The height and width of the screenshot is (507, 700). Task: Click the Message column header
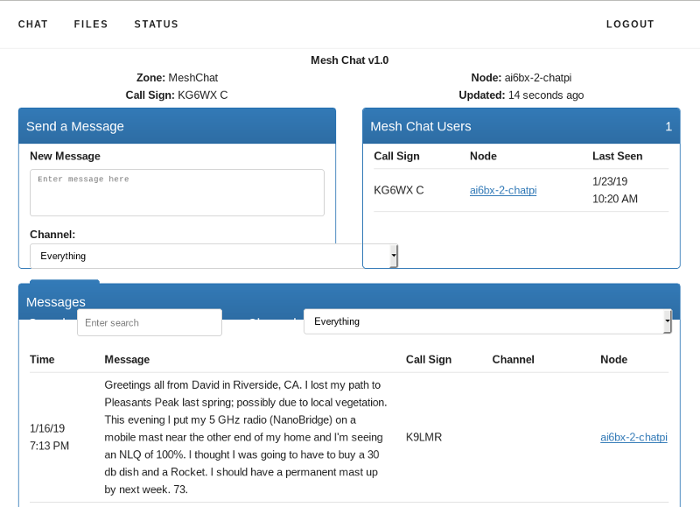point(127,360)
